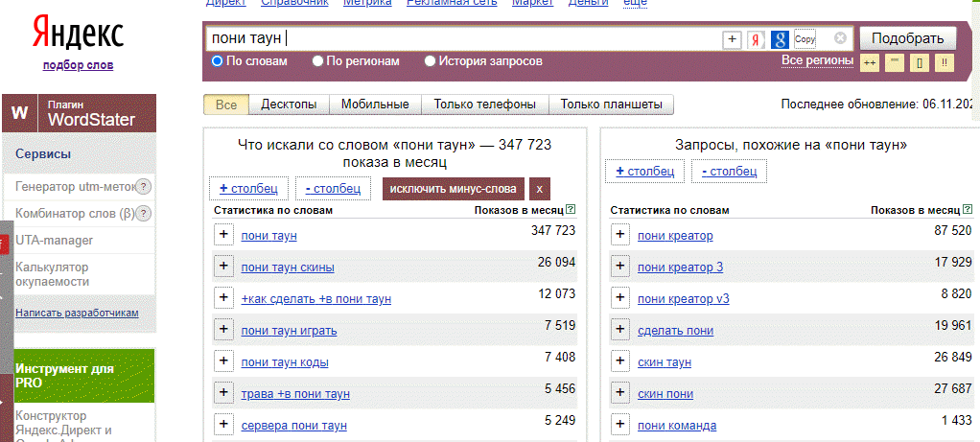The image size is (980, 442).
Task: Switch to the 'Только планшеты' tab
Action: pos(611,105)
